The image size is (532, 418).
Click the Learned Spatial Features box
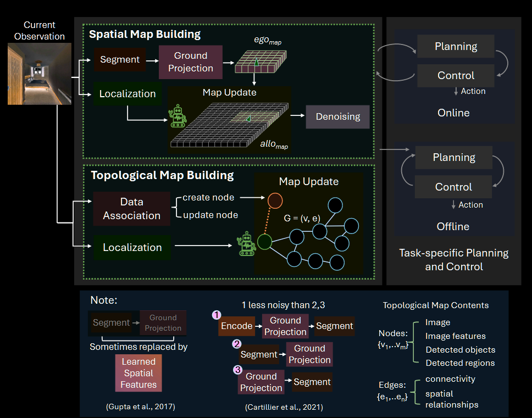(138, 373)
